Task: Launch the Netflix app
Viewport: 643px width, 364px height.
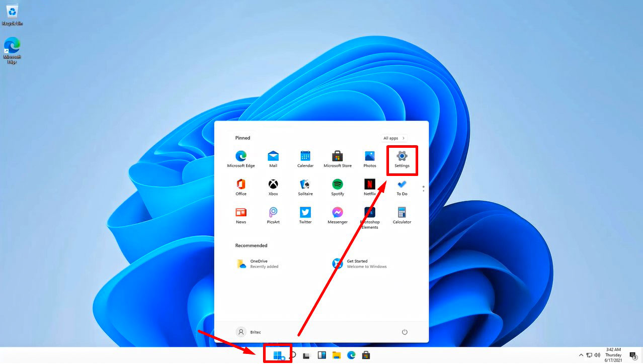Action: point(370,188)
